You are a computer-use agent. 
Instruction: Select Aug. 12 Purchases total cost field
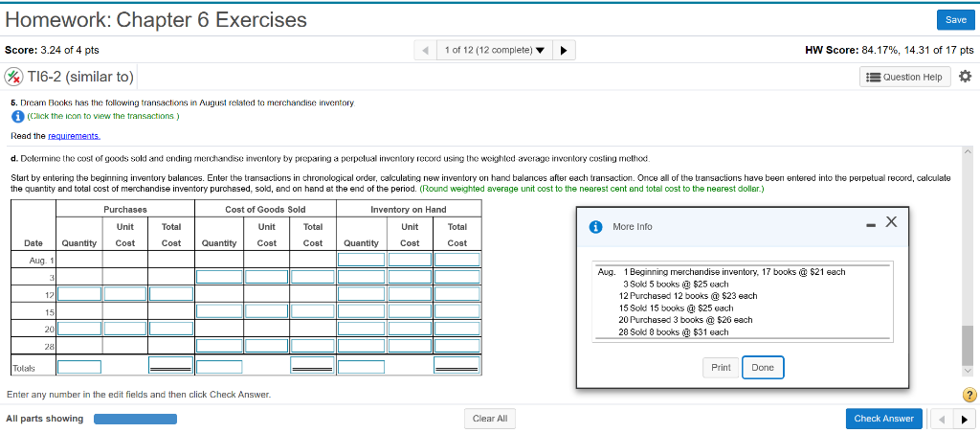[x=171, y=293]
